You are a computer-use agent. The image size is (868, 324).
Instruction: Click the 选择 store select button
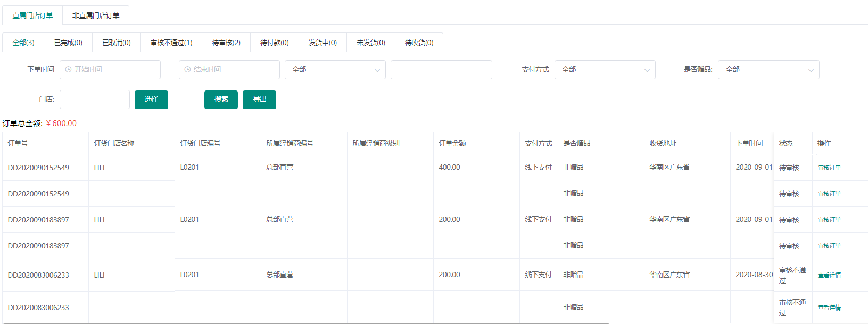[x=151, y=99]
